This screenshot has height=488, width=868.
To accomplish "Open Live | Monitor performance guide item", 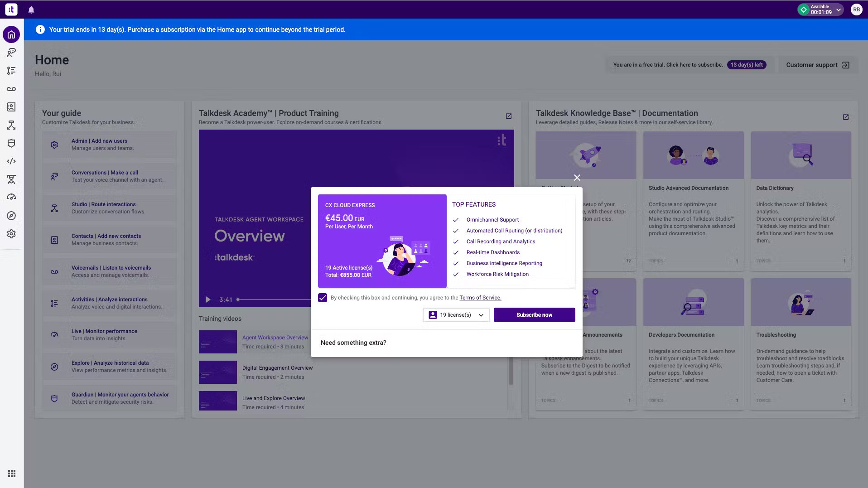I will (109, 335).
